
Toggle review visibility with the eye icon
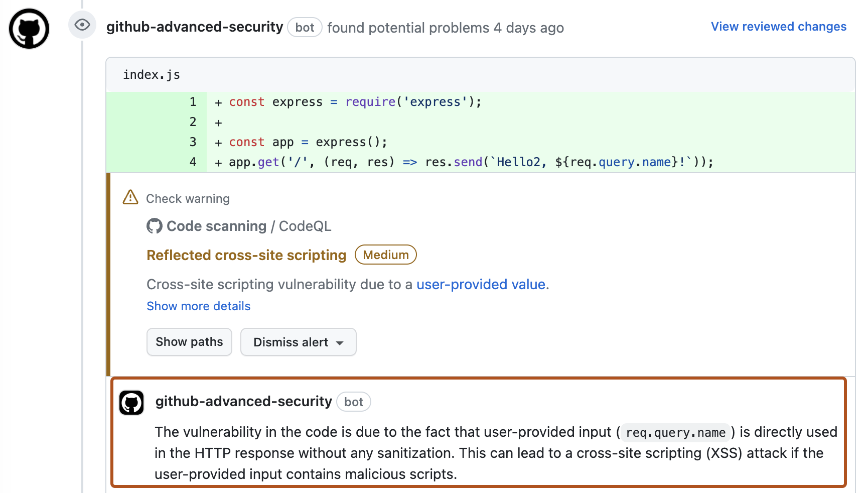pos(82,24)
